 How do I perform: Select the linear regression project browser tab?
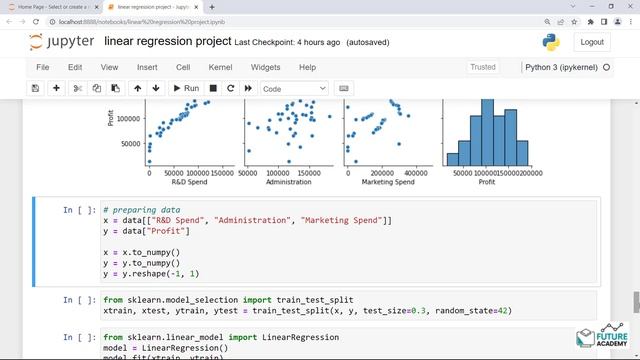click(152, 7)
